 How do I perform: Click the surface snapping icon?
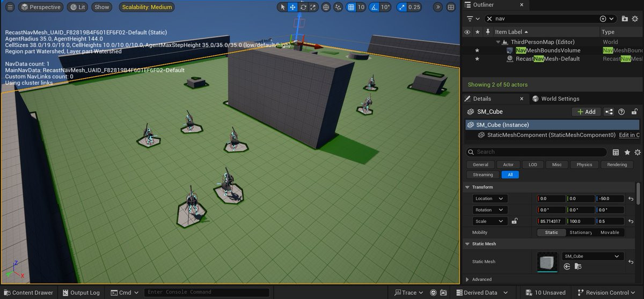pyautogui.click(x=338, y=7)
